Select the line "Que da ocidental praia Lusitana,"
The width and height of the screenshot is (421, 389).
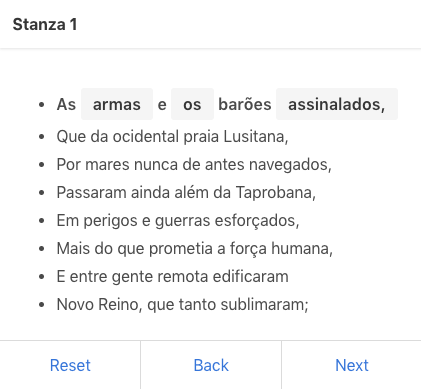pos(172,136)
